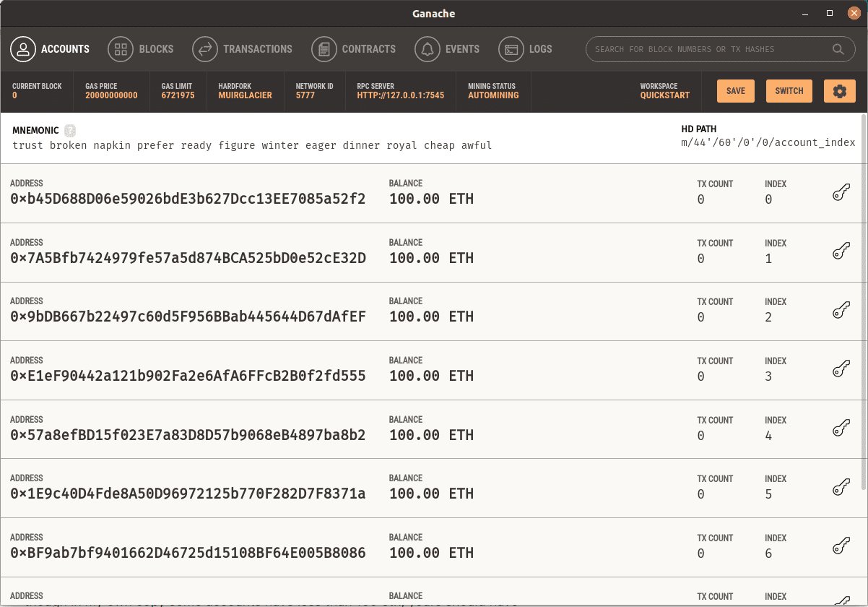Screen dimensions: 868x607
Task: Show keys for account index 5
Action: (841, 488)
